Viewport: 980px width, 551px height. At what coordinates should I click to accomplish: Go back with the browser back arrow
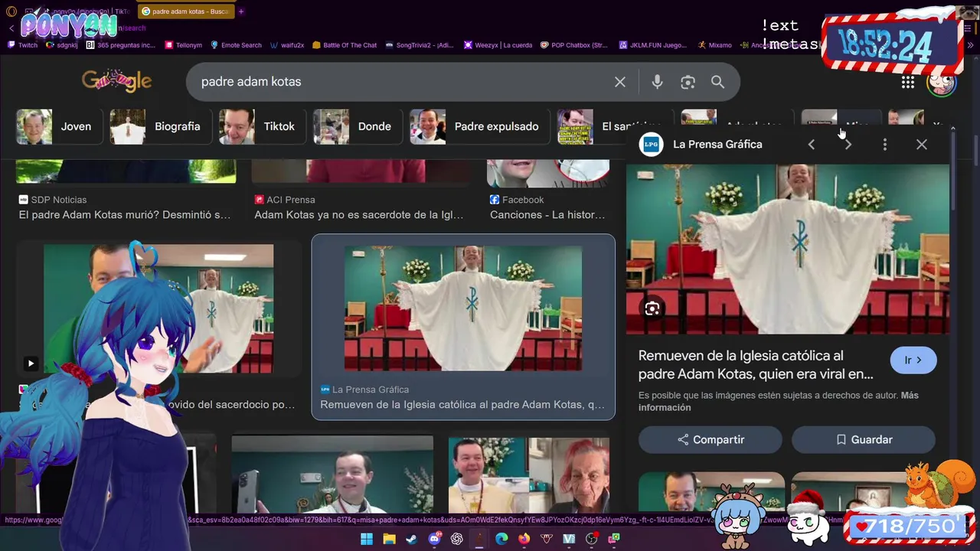click(x=11, y=28)
